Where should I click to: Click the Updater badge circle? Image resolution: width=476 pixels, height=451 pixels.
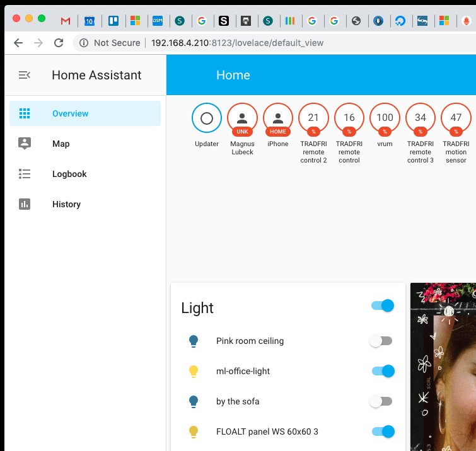(x=207, y=118)
